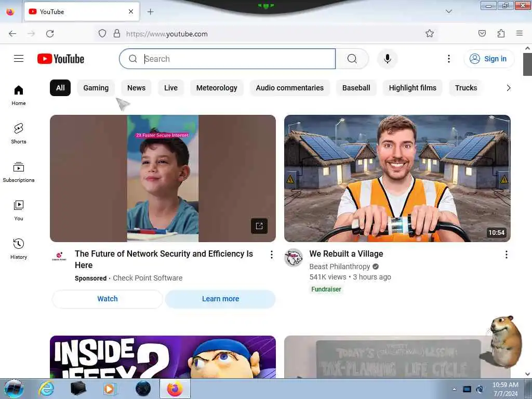The image size is (532, 399).
Task: Select the News filter chip
Action: click(x=137, y=88)
